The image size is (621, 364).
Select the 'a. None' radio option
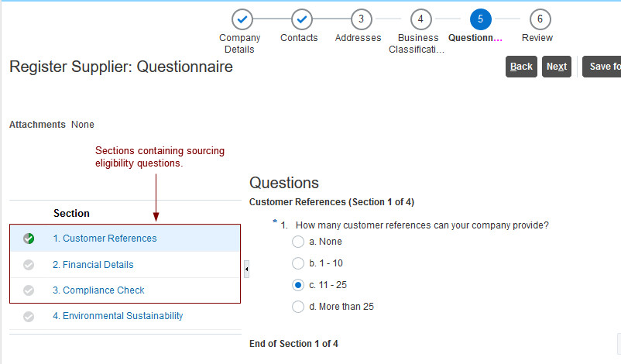(298, 242)
